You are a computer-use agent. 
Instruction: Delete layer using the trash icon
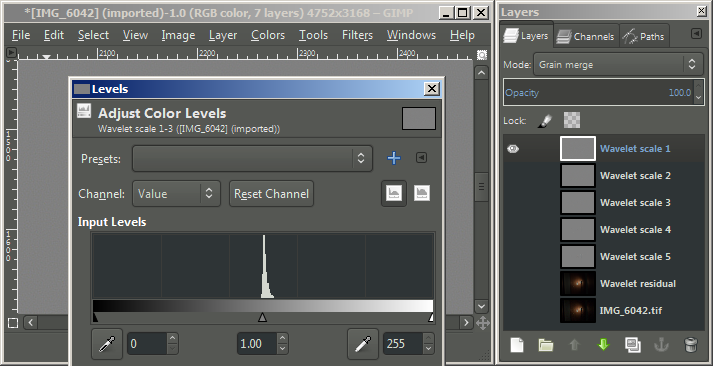(691, 345)
